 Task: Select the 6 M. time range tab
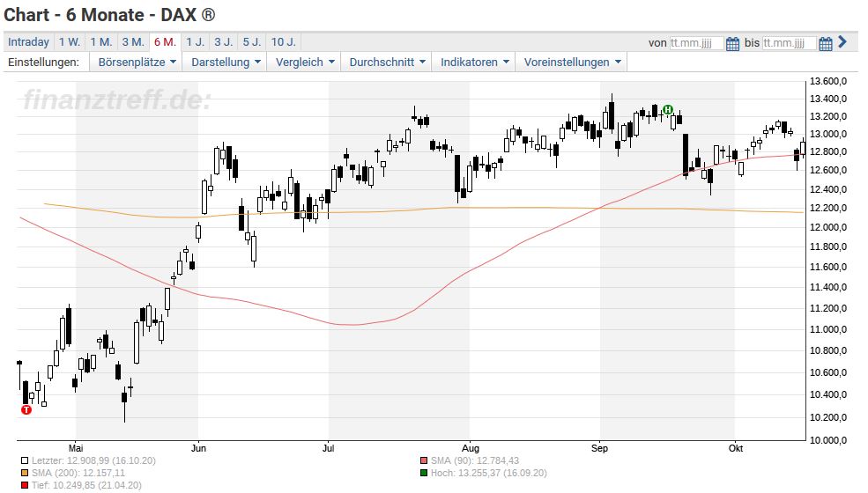pos(165,42)
